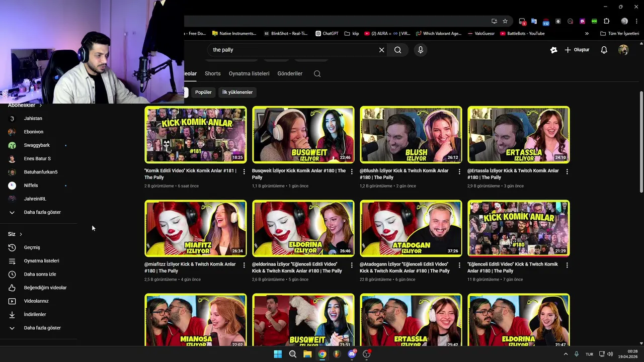Open the YouTube account avatar menu
Viewport: 644px width, 362px height.
(623, 50)
